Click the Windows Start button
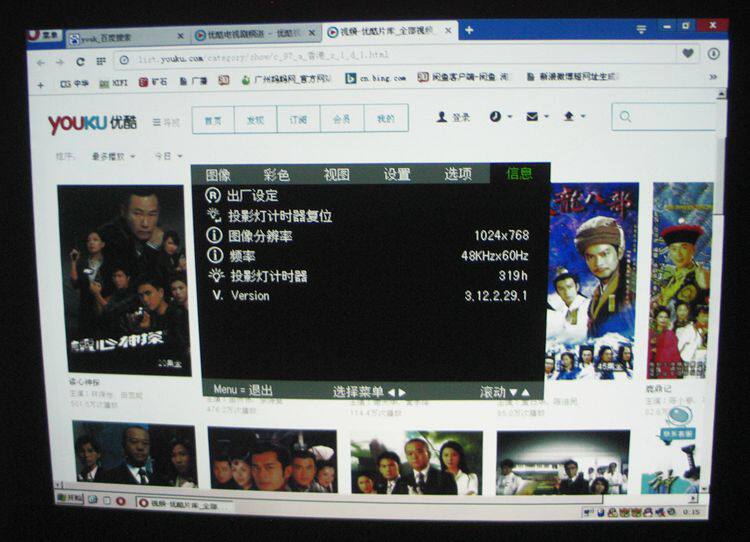750x542 pixels. [x=69, y=498]
